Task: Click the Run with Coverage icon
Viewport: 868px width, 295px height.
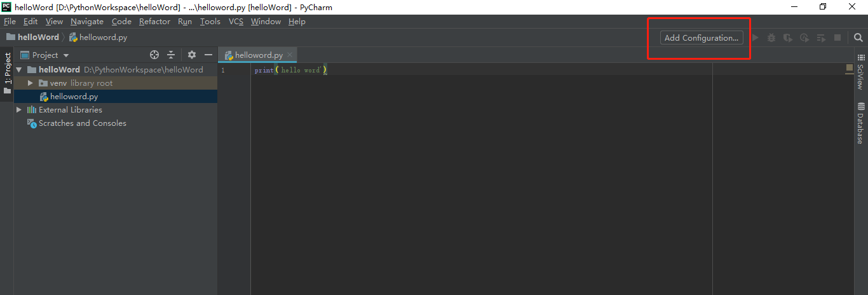Action: tap(788, 38)
